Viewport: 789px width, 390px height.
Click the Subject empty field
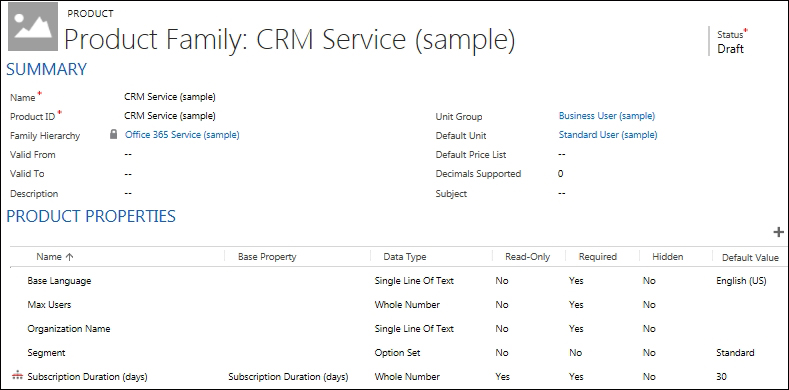562,193
